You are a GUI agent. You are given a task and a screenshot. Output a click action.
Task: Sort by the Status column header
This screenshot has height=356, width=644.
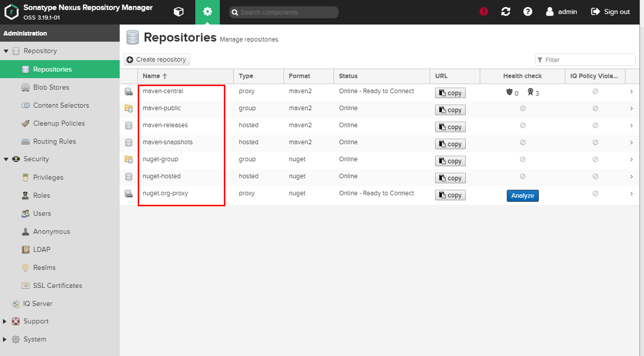(382, 76)
